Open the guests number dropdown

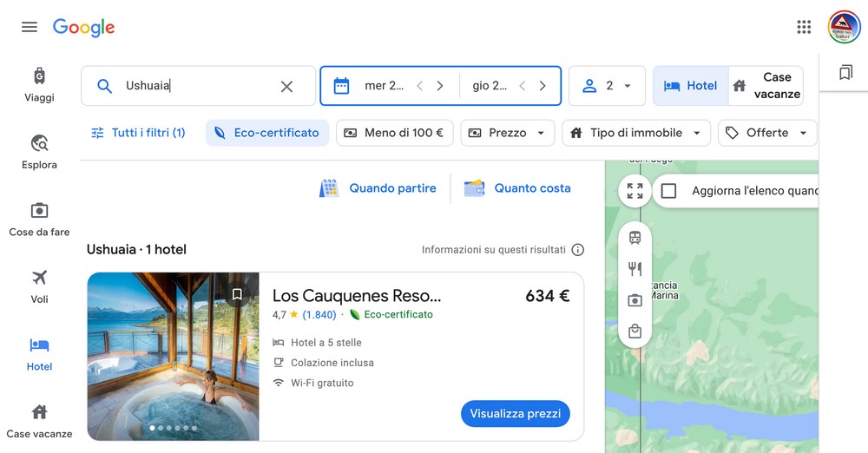tap(607, 86)
